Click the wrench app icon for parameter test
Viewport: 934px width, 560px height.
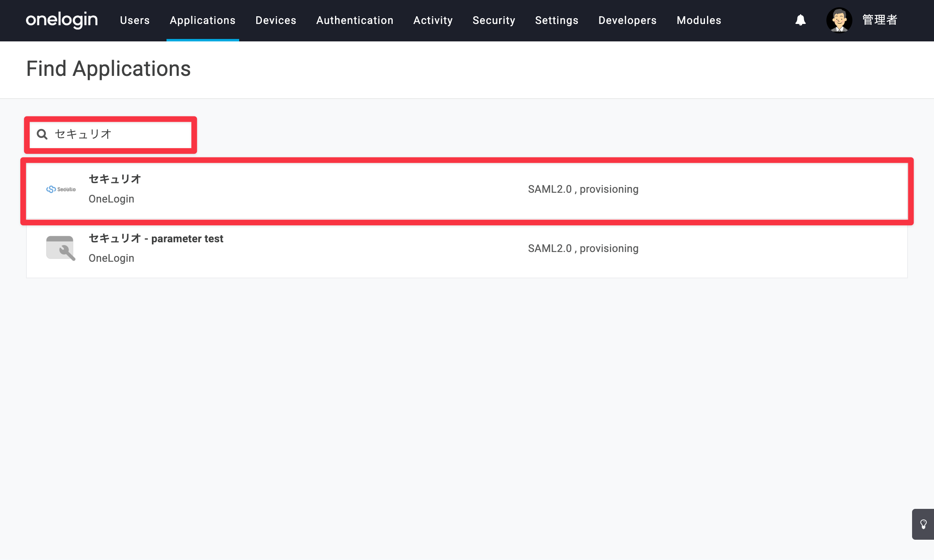click(61, 248)
